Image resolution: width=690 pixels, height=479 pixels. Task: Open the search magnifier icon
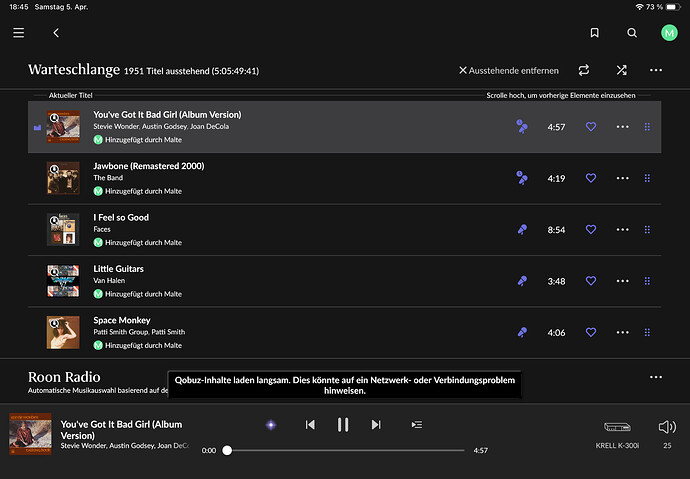click(x=632, y=33)
